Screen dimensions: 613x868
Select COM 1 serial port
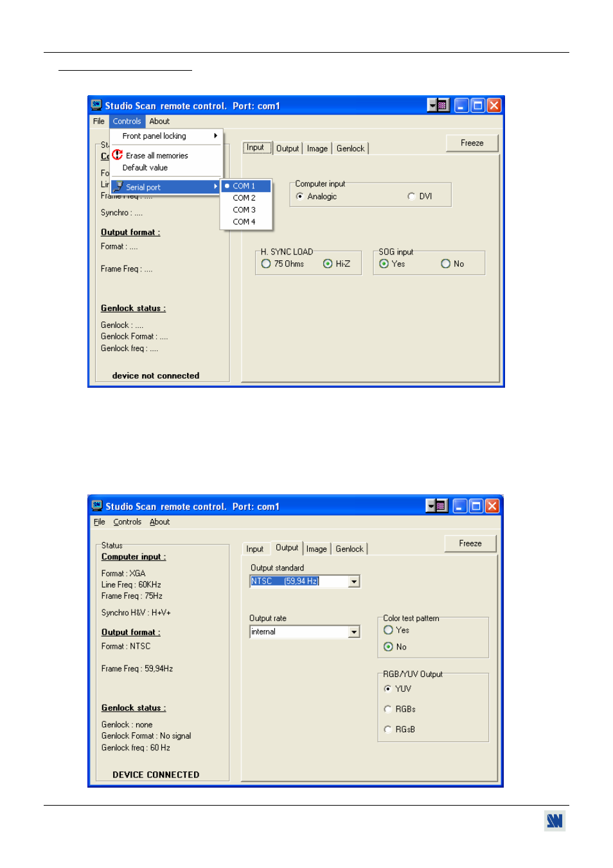pyautogui.click(x=246, y=186)
